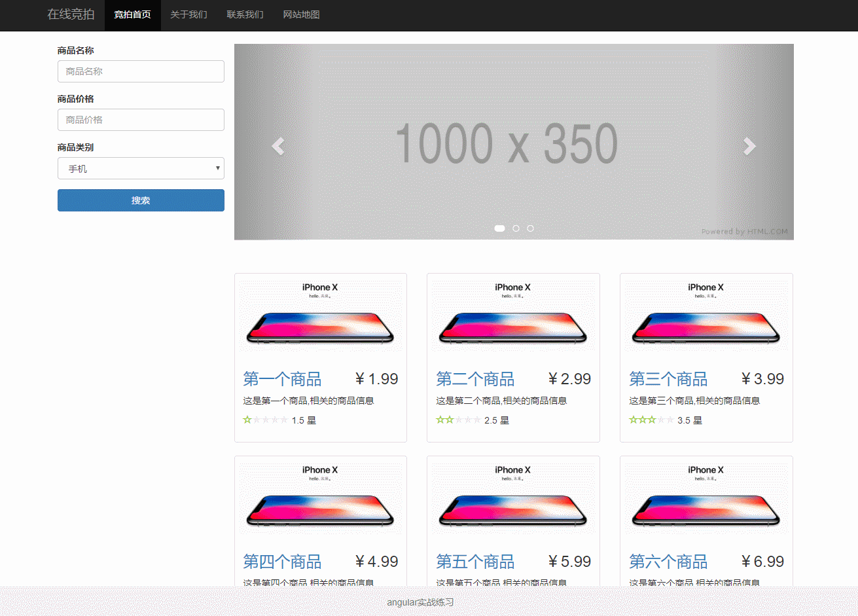Image resolution: width=858 pixels, height=616 pixels.
Task: Open the 竞拍首页 nav tab
Action: coord(132,14)
